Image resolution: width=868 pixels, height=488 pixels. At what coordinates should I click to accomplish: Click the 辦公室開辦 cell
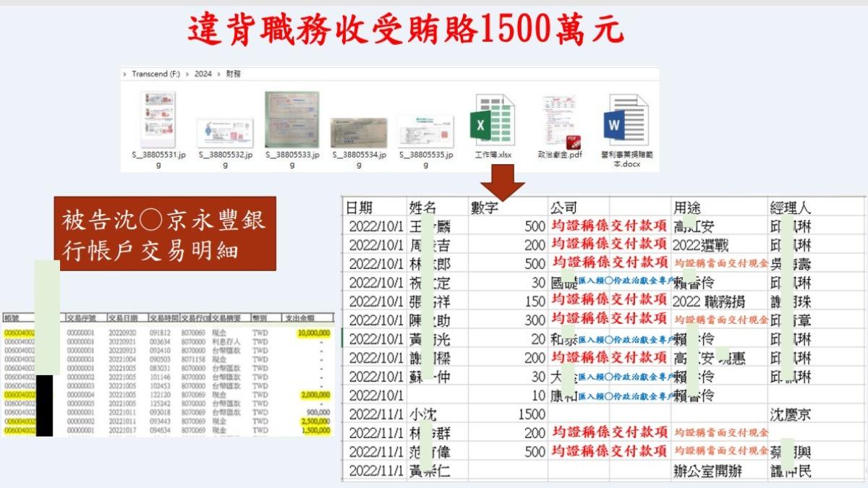pos(708,471)
